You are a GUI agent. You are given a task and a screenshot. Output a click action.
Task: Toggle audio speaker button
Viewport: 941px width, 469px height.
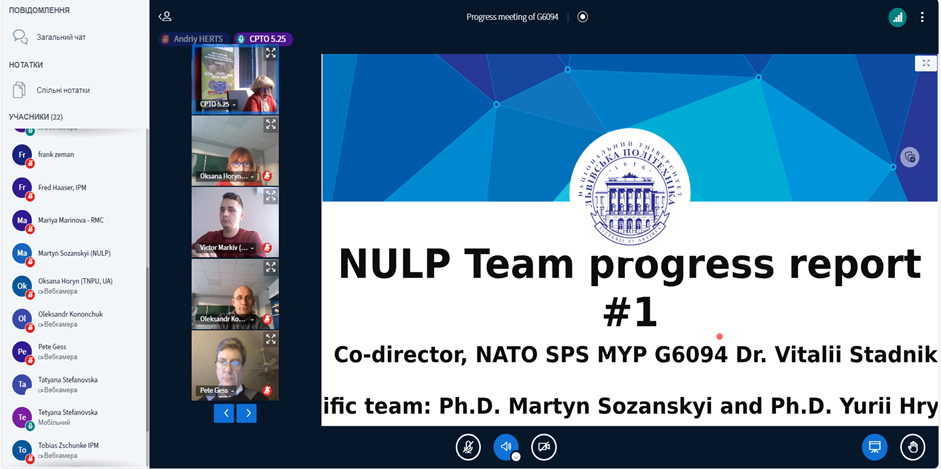click(506, 447)
